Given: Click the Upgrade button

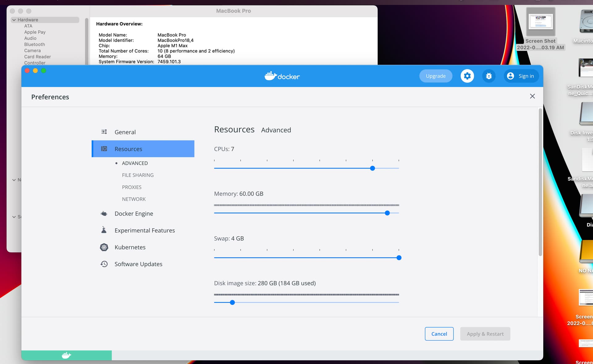Looking at the screenshot, I should tap(435, 76).
